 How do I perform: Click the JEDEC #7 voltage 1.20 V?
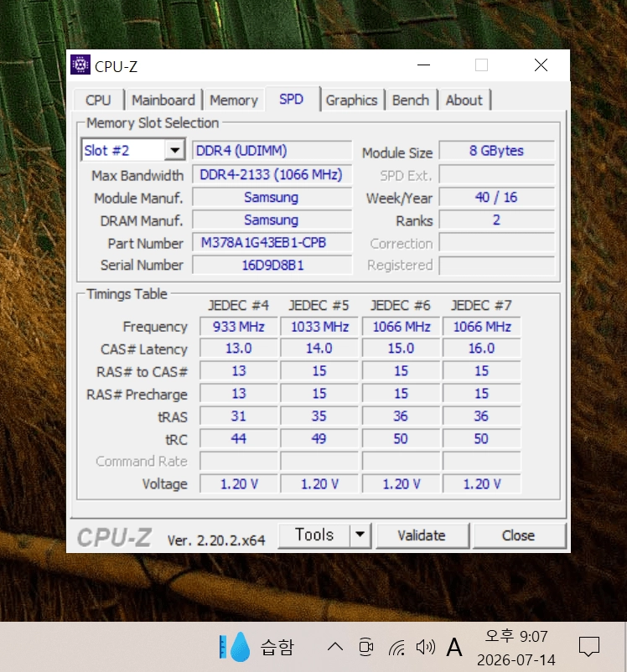(482, 483)
